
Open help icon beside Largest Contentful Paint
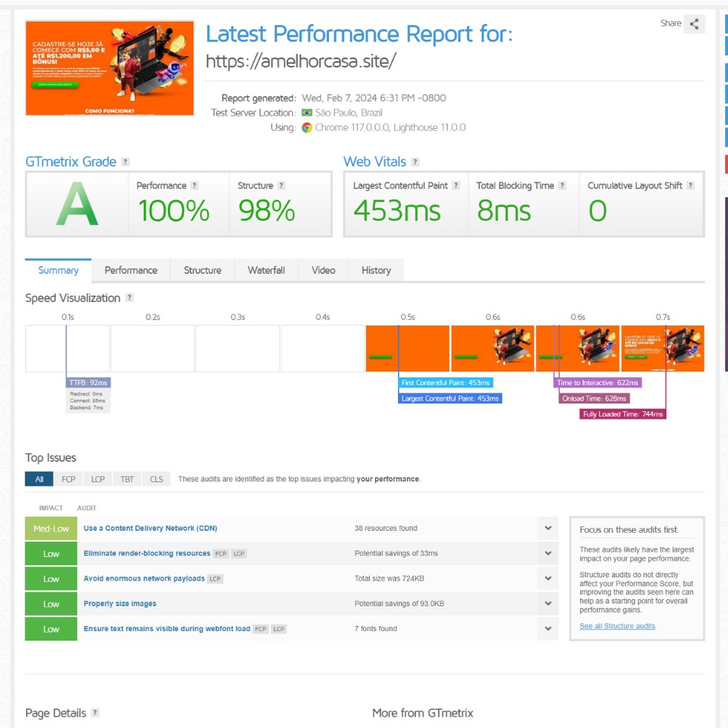[x=456, y=186]
